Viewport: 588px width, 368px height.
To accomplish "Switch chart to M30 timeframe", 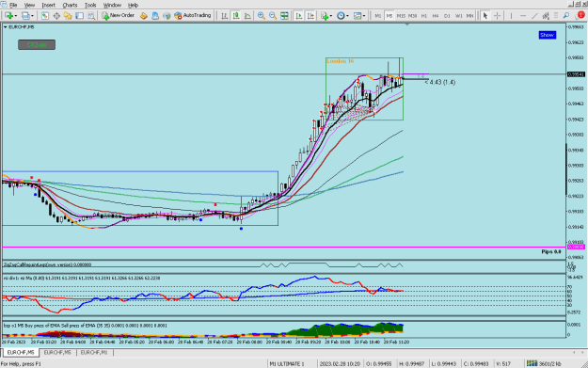I will (x=412, y=16).
